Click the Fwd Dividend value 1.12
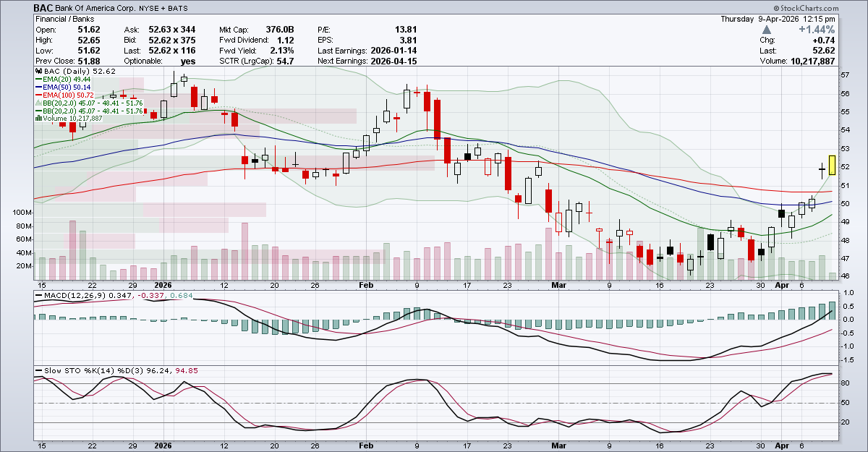Viewport: 868px width, 452px height. click(x=286, y=40)
